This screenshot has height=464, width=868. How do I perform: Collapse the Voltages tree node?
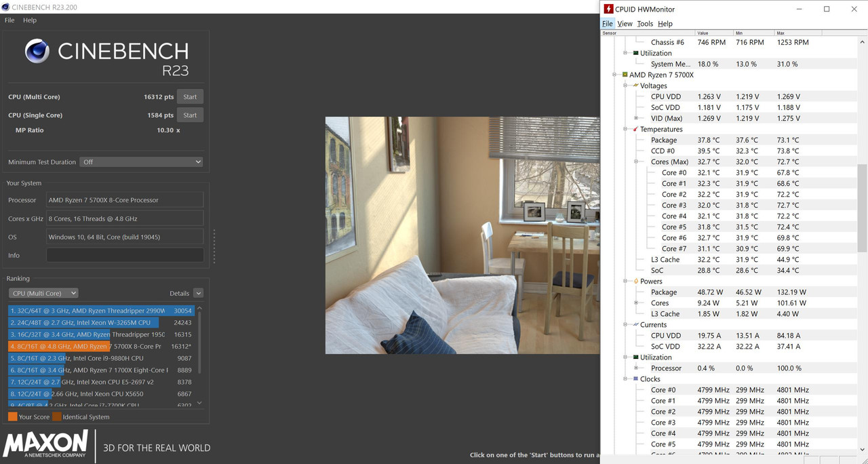625,86
